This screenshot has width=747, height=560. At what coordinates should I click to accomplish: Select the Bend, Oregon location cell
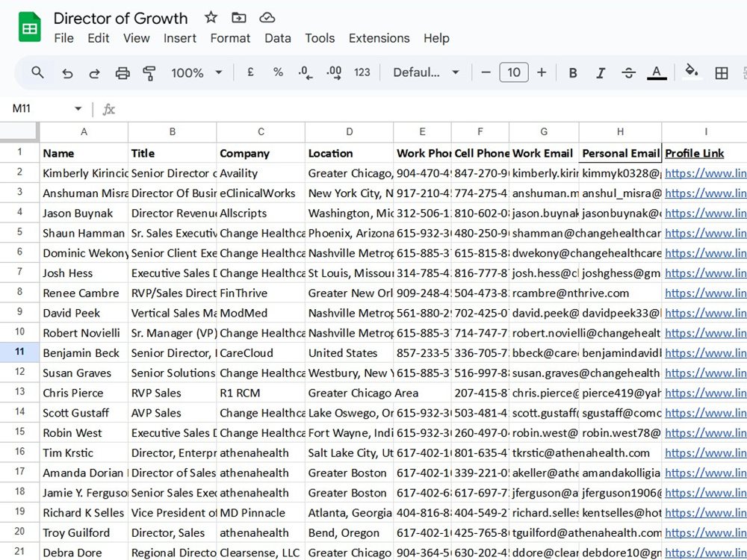(349, 533)
